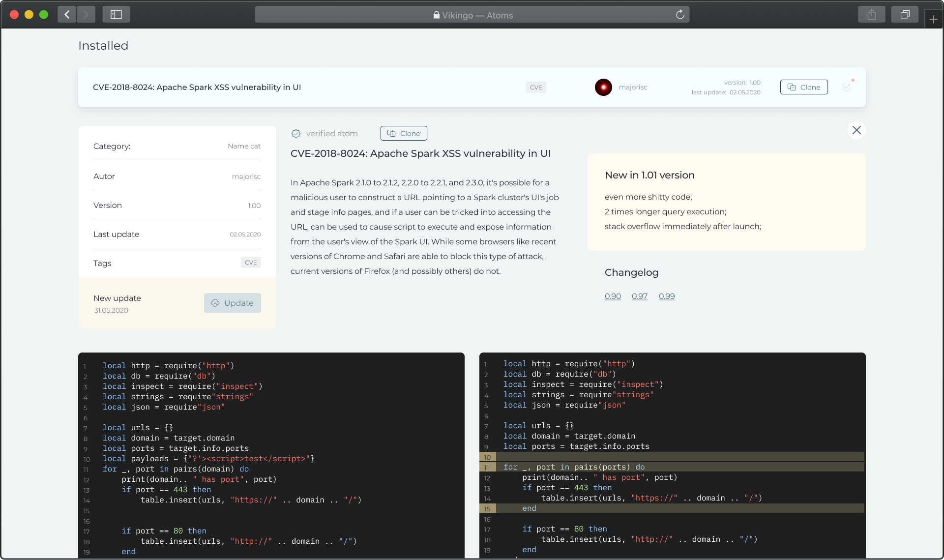
Task: Click the Vikingo Atoms address bar
Action: click(x=472, y=15)
